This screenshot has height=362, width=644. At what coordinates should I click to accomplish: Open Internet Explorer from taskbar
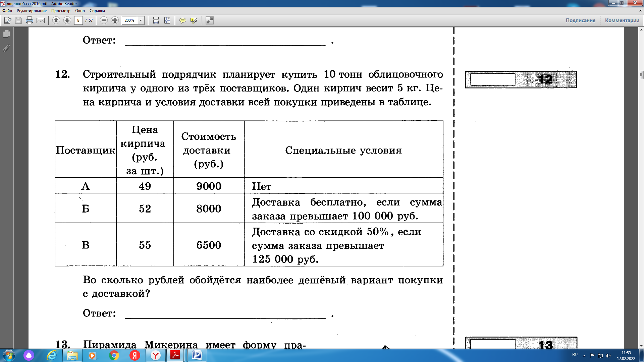(x=52, y=355)
